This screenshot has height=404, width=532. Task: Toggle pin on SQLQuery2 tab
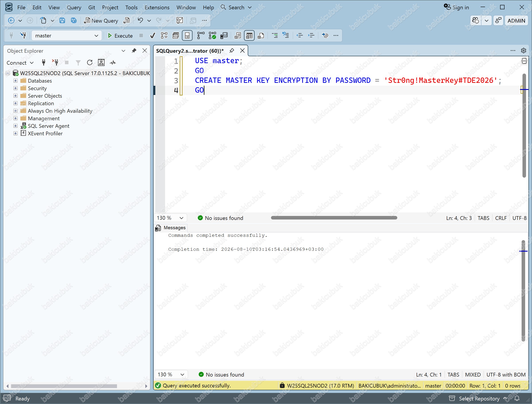(232, 50)
